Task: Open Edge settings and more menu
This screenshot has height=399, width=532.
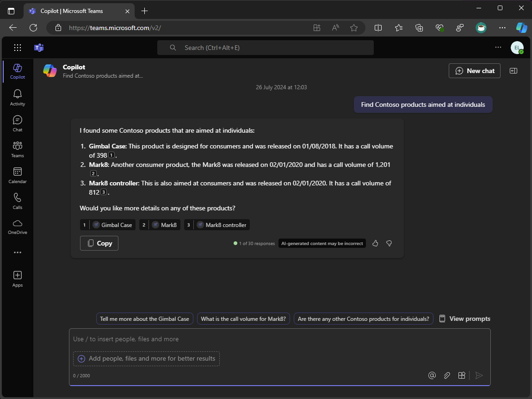Action: tap(502, 28)
